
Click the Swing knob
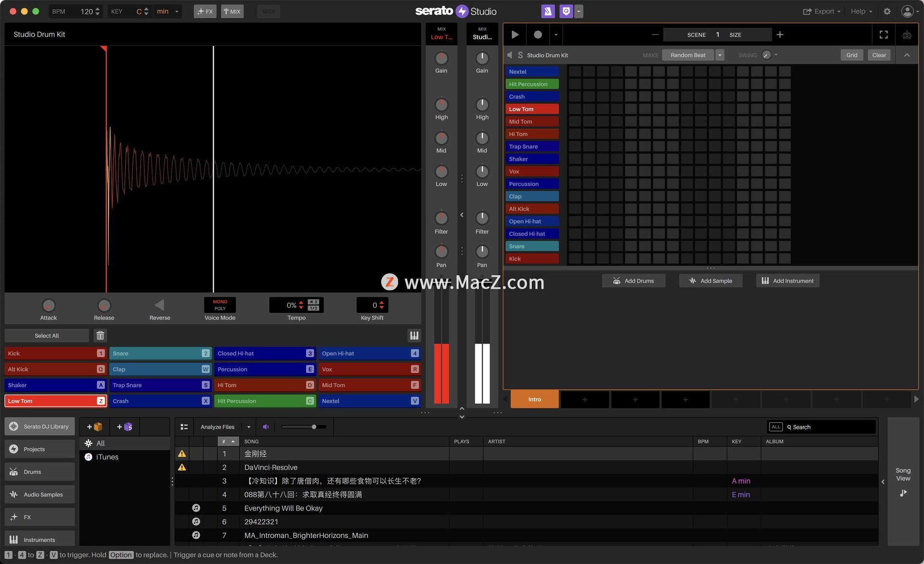click(767, 55)
